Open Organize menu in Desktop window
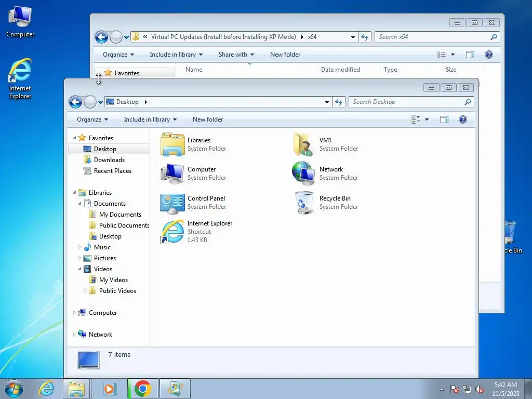The image size is (532, 399). [92, 119]
